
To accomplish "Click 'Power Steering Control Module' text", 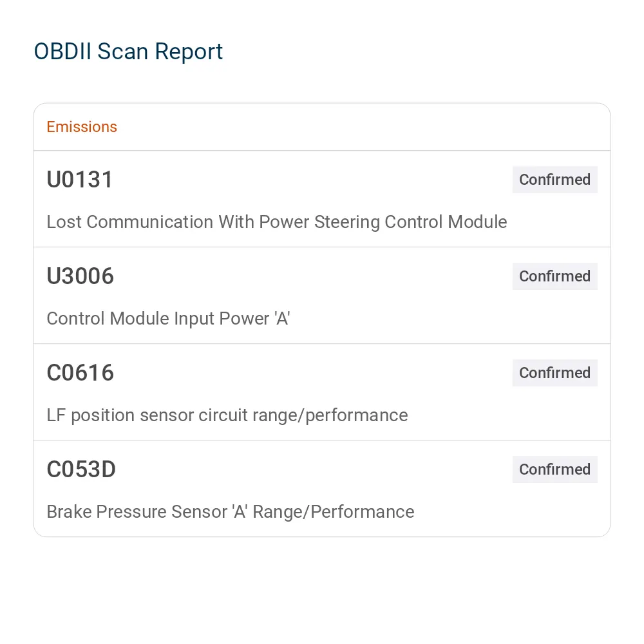I will tap(383, 222).
